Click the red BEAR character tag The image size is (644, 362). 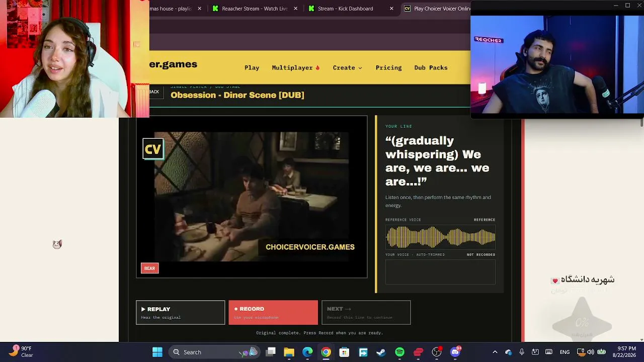point(149,268)
